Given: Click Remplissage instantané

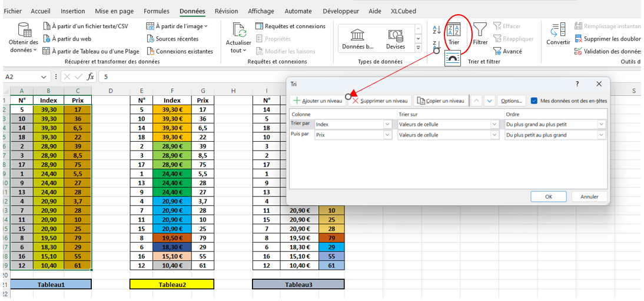Looking at the screenshot, I should point(609,26).
